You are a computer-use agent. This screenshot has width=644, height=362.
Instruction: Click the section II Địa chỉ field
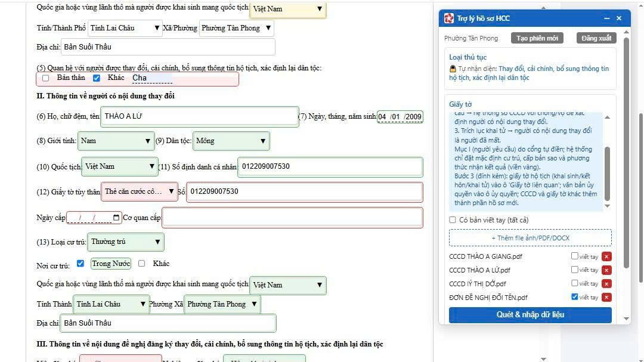(x=168, y=323)
